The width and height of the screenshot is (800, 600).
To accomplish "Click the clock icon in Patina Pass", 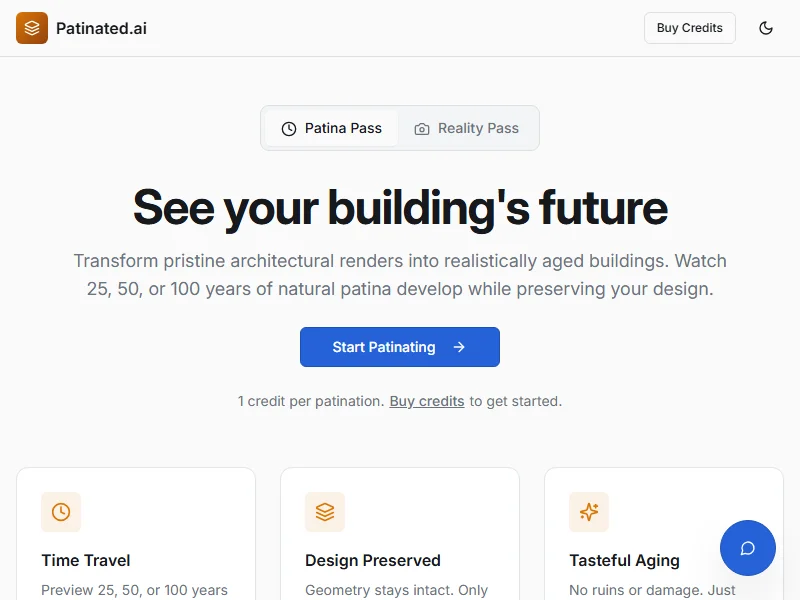I will pyautogui.click(x=289, y=129).
